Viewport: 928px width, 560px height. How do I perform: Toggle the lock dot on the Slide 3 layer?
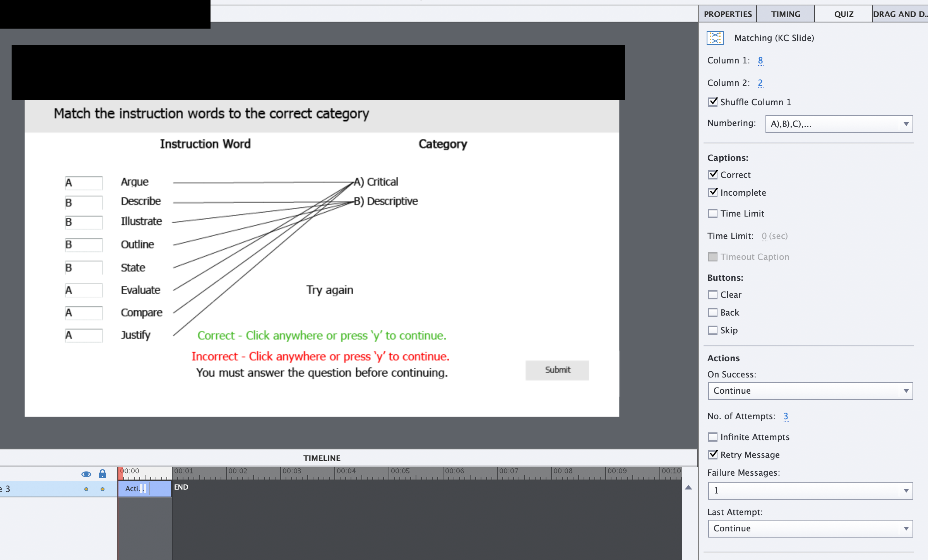102,488
